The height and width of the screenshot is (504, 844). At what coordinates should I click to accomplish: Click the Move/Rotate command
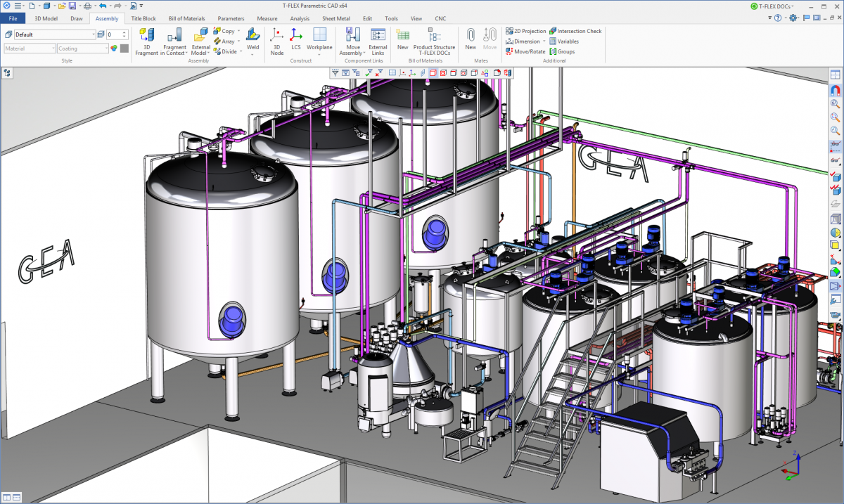[x=525, y=51]
